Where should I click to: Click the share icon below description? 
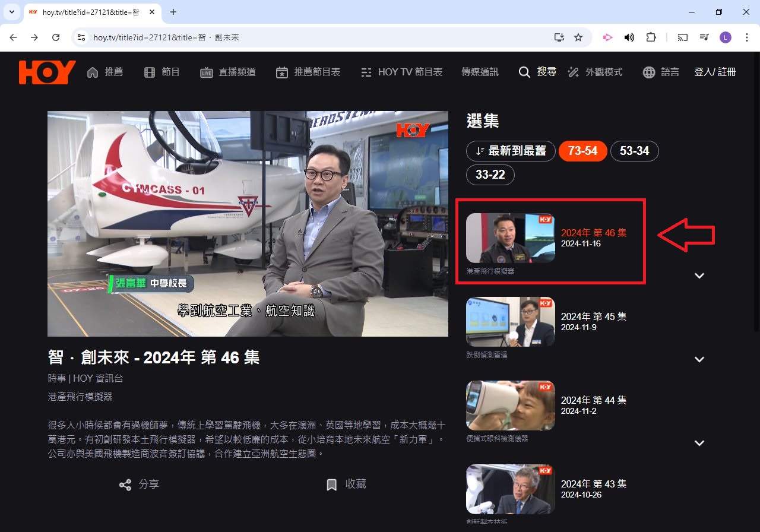(125, 484)
